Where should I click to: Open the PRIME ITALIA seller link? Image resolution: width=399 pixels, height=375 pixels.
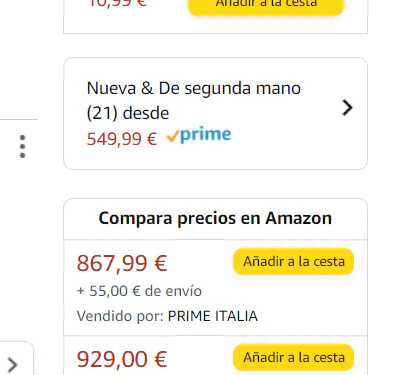[x=213, y=316]
